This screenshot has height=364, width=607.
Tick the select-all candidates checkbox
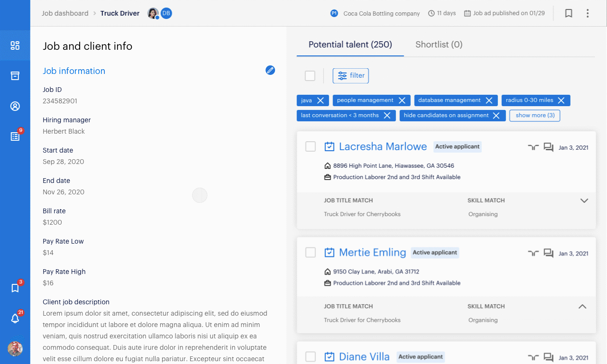point(310,76)
